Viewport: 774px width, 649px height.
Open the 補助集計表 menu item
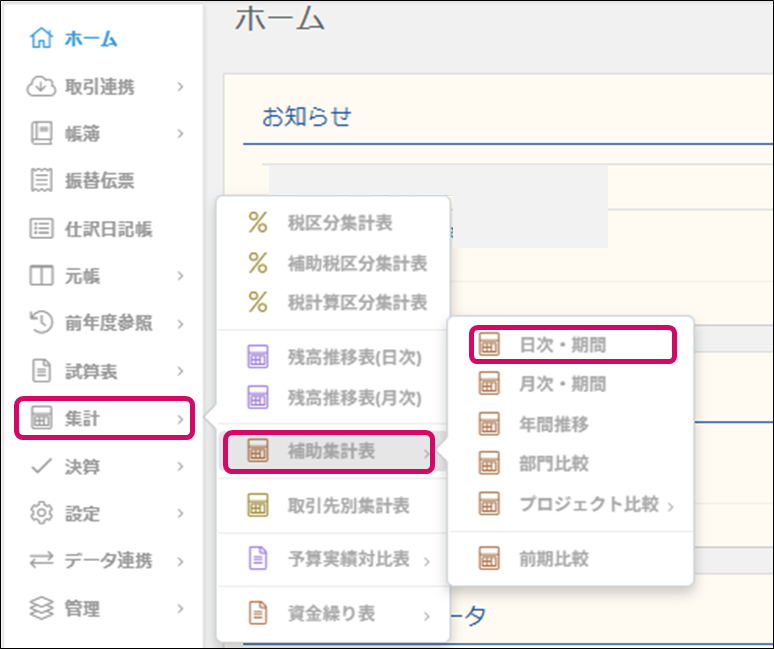(x=329, y=452)
